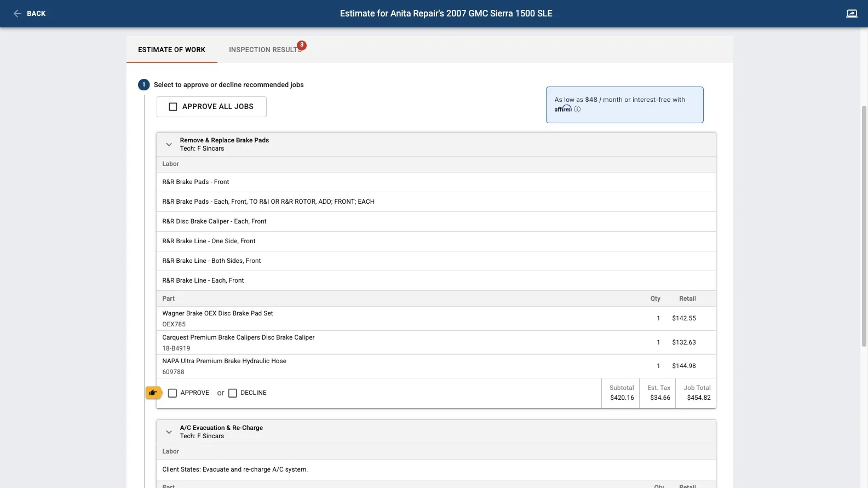The height and width of the screenshot is (488, 868).
Task: Click the Retail column header in brake parts
Action: (687, 299)
